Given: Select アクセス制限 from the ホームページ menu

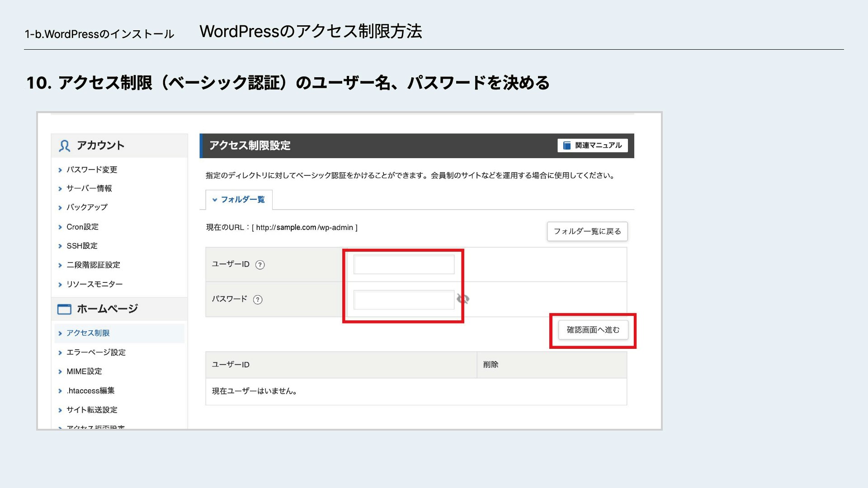Looking at the screenshot, I should [x=88, y=333].
